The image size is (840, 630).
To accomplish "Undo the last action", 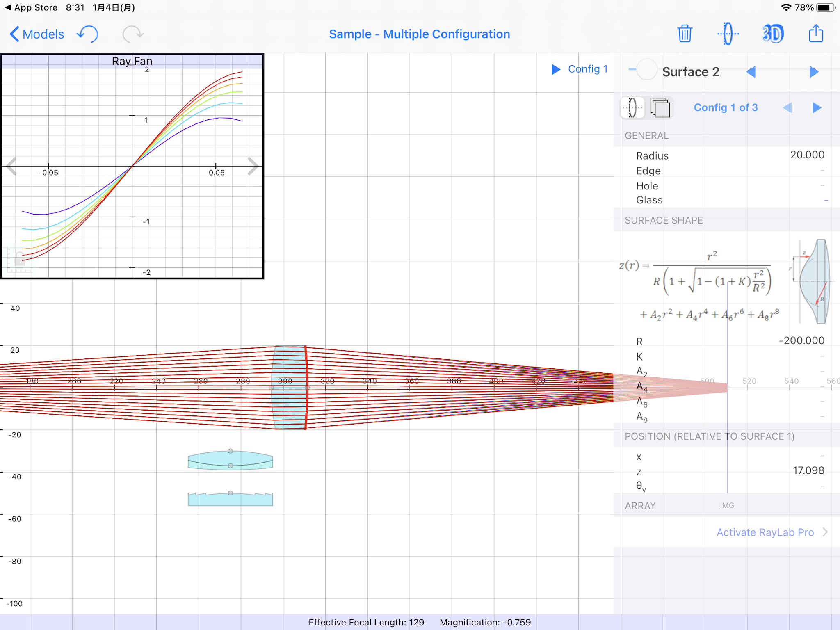I will (x=87, y=34).
